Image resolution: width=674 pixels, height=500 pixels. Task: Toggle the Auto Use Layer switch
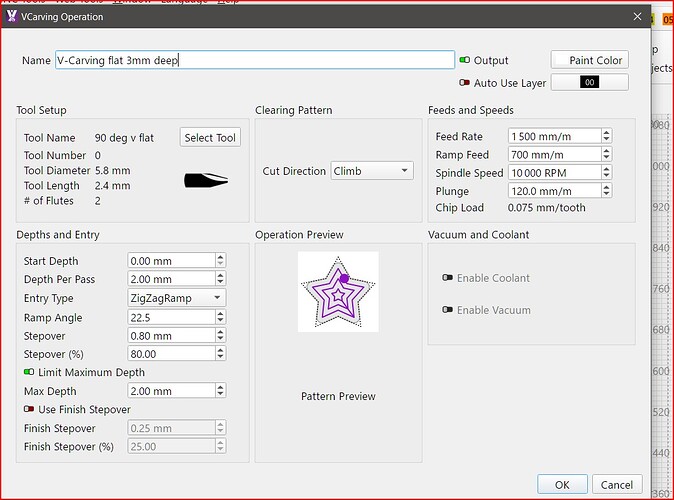point(464,83)
